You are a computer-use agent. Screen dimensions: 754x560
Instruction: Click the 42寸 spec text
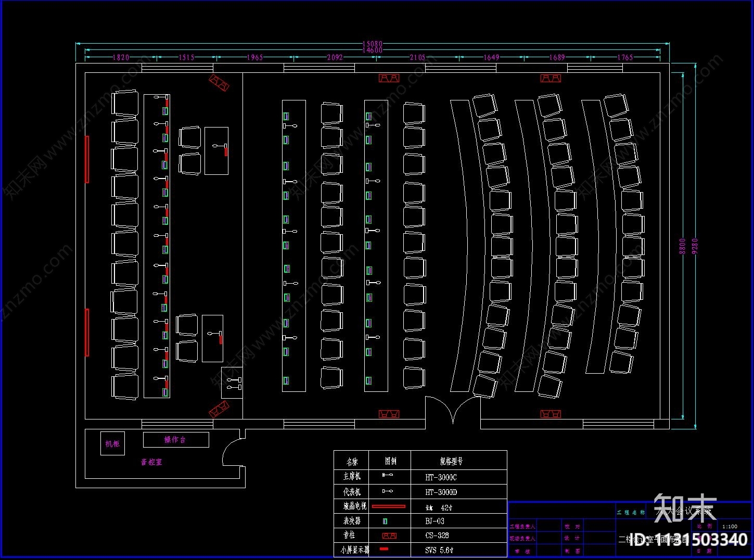[446, 507]
